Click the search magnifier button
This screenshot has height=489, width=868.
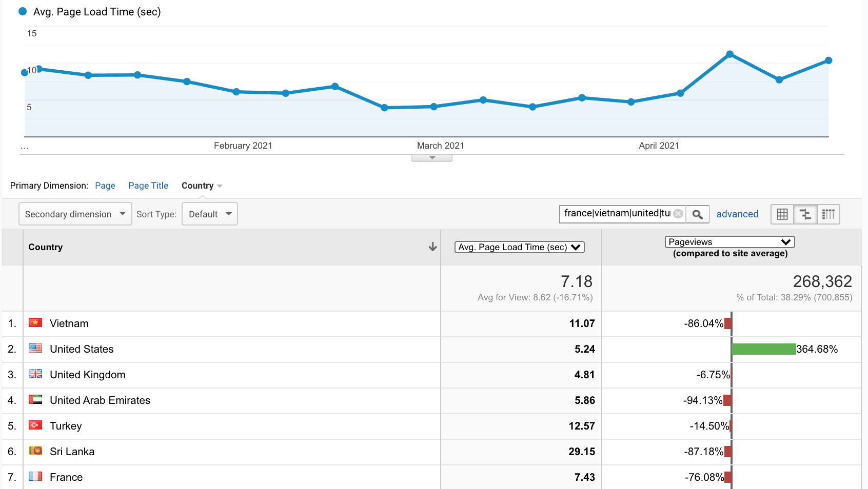pyautogui.click(x=697, y=214)
